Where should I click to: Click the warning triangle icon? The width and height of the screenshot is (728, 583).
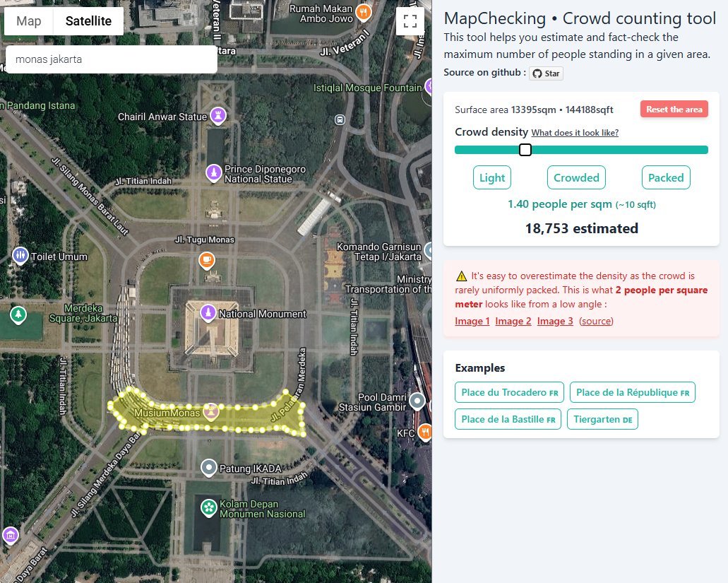click(461, 276)
